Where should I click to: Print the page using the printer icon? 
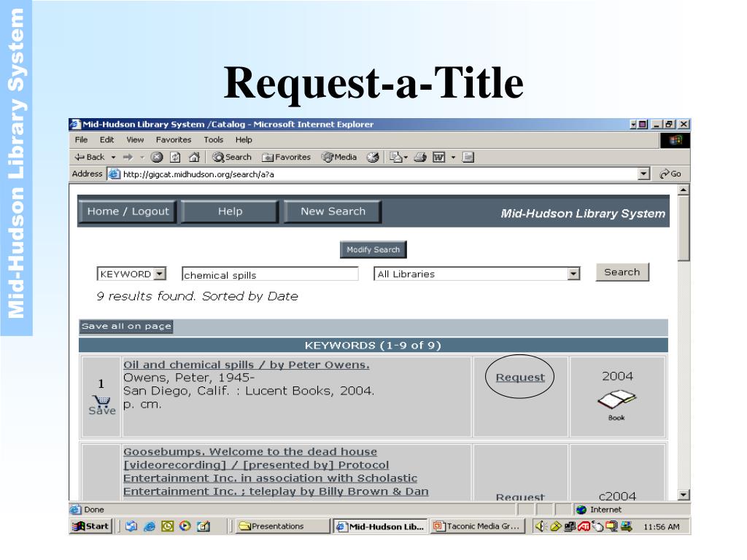(x=420, y=157)
